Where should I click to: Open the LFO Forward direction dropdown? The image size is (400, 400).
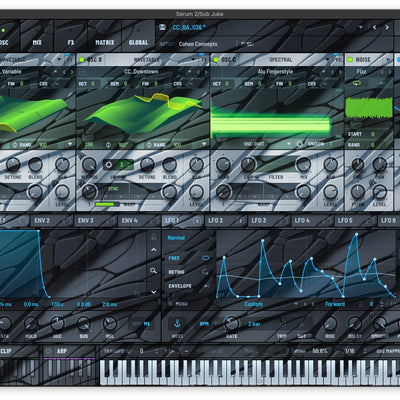coord(335,304)
